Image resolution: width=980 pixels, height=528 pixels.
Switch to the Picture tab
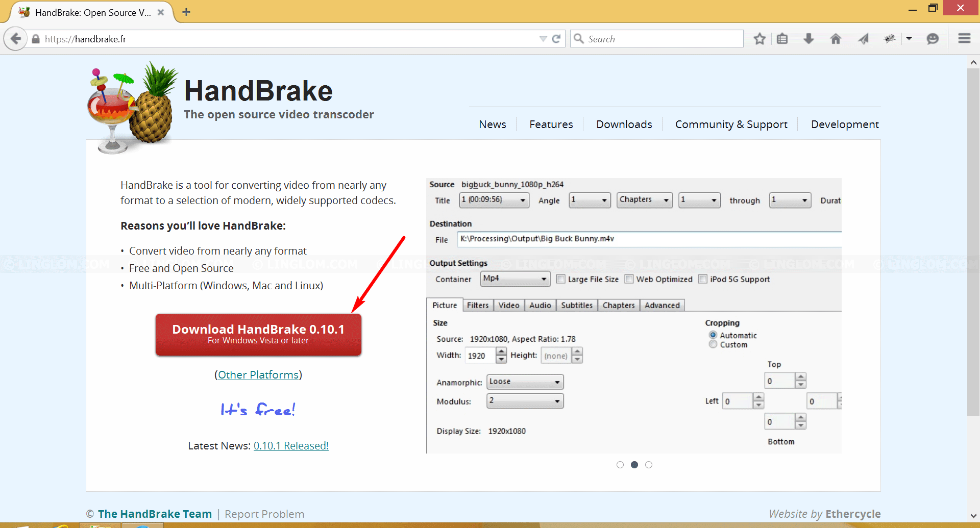(x=445, y=305)
